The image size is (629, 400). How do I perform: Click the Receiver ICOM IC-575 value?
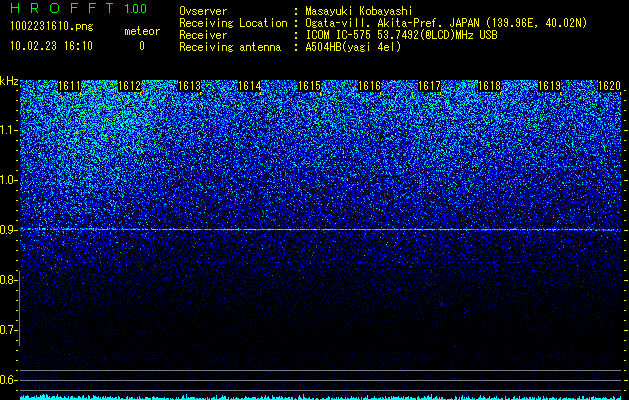pos(401,35)
